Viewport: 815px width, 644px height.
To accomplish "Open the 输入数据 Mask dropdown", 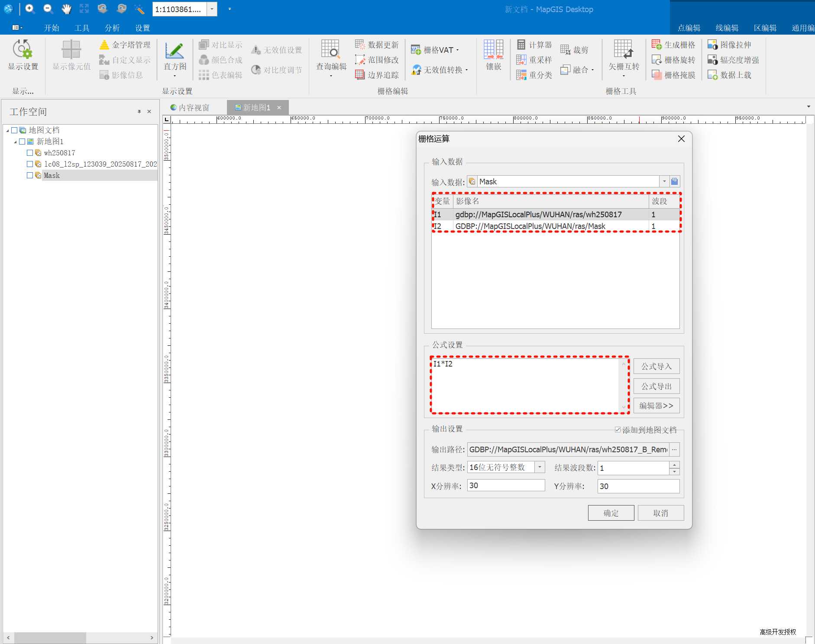I will [664, 181].
